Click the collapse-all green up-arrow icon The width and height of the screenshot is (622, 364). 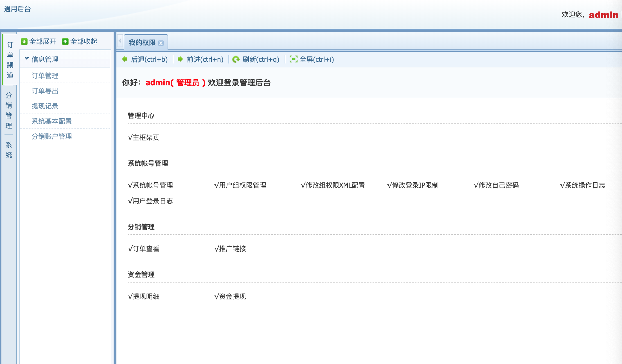coord(65,42)
